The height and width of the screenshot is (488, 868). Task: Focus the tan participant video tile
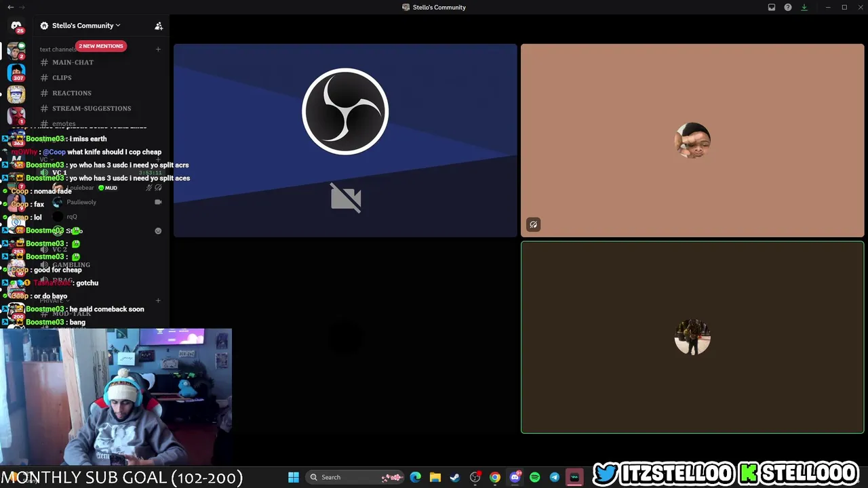click(692, 140)
